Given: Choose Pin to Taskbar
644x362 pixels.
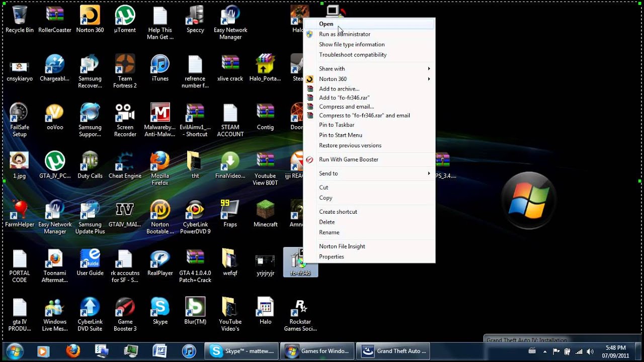Looking at the screenshot, I should point(370,125).
